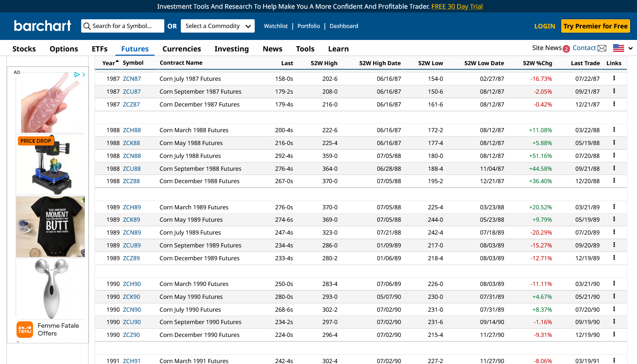Click the search magnifier icon
The height and width of the screenshot is (364, 637).
click(x=87, y=26)
